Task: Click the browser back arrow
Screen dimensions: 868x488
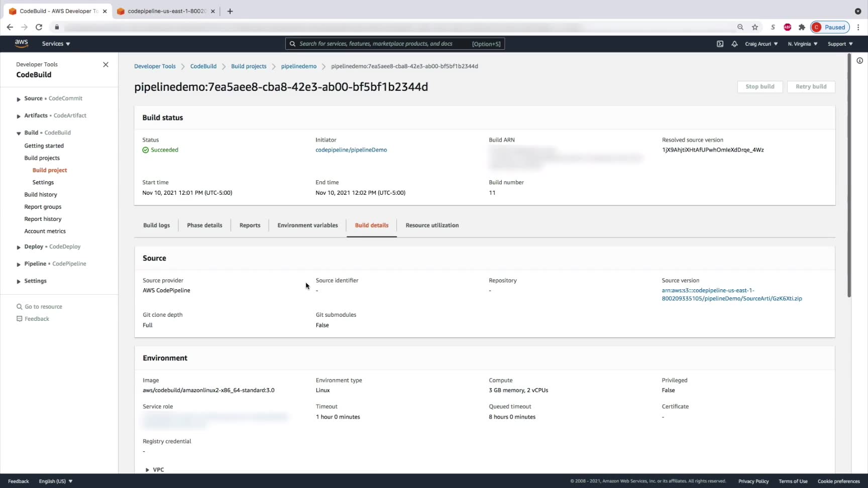Action: click(x=10, y=27)
